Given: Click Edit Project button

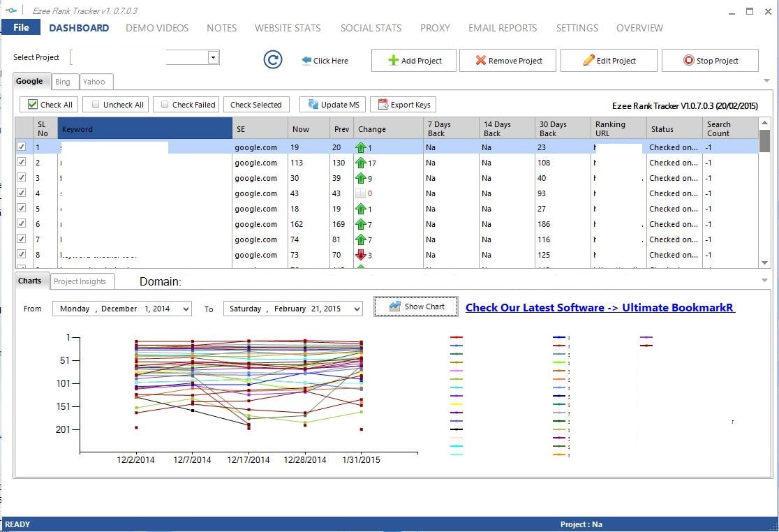Looking at the screenshot, I should click(x=609, y=61).
